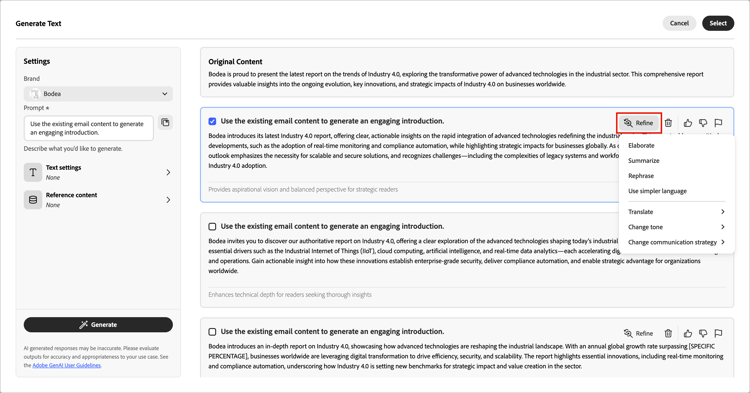Click Refine on the first variation

tap(639, 123)
